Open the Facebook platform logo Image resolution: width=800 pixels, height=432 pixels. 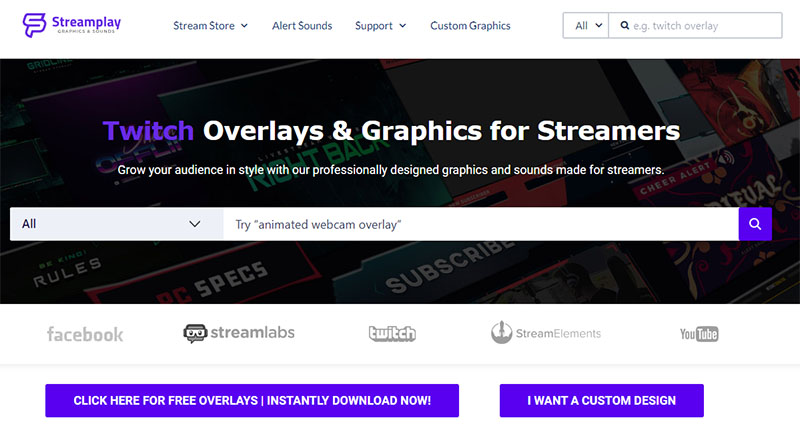(85, 334)
